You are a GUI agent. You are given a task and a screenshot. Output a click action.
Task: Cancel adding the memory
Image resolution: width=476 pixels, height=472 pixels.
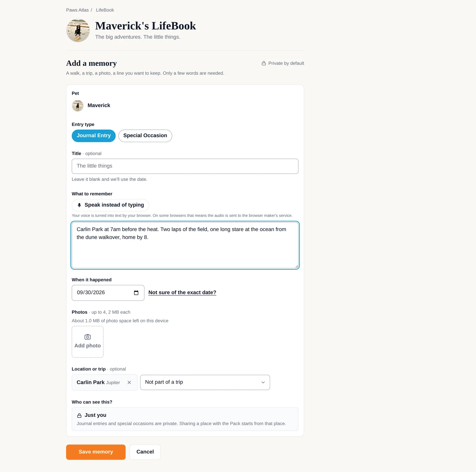click(x=145, y=452)
